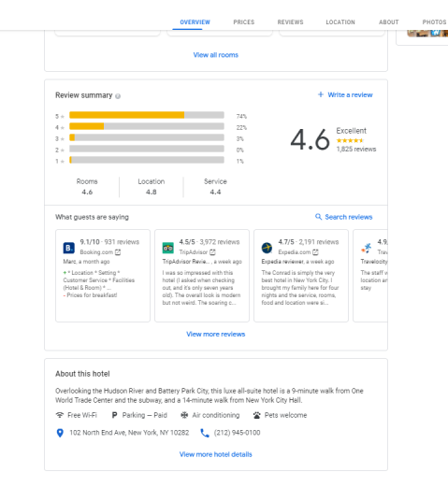Screen dimensions: 448x501
Task: Click the Search reviews magnifier icon
Action: tap(319, 217)
